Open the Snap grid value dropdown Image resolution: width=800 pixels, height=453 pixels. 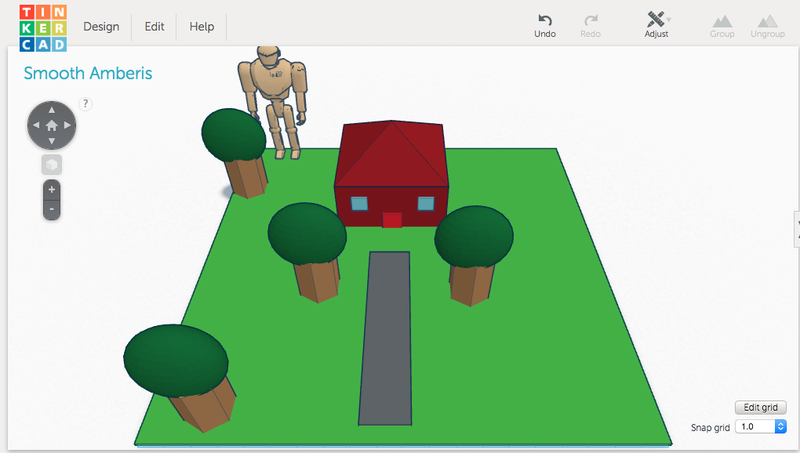click(761, 427)
